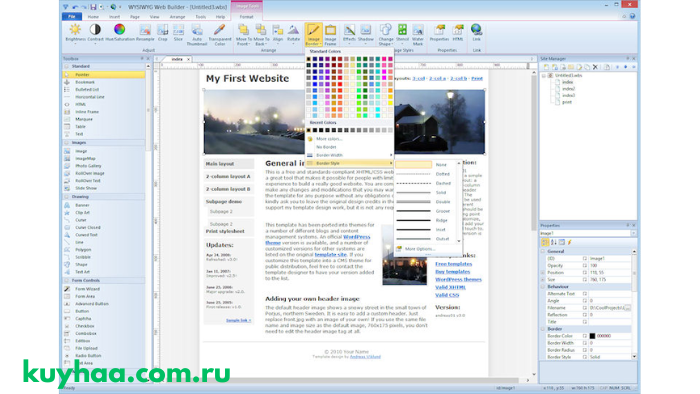The image size is (700, 394).
Task: Click the Valid XHTML link
Action: (x=450, y=287)
